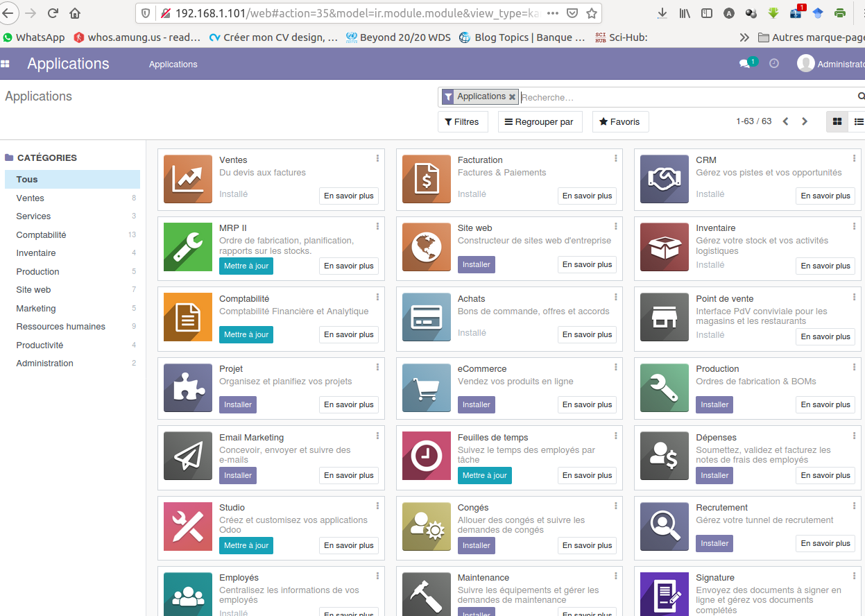Click the Email Marketing paper plane icon

[188, 456]
